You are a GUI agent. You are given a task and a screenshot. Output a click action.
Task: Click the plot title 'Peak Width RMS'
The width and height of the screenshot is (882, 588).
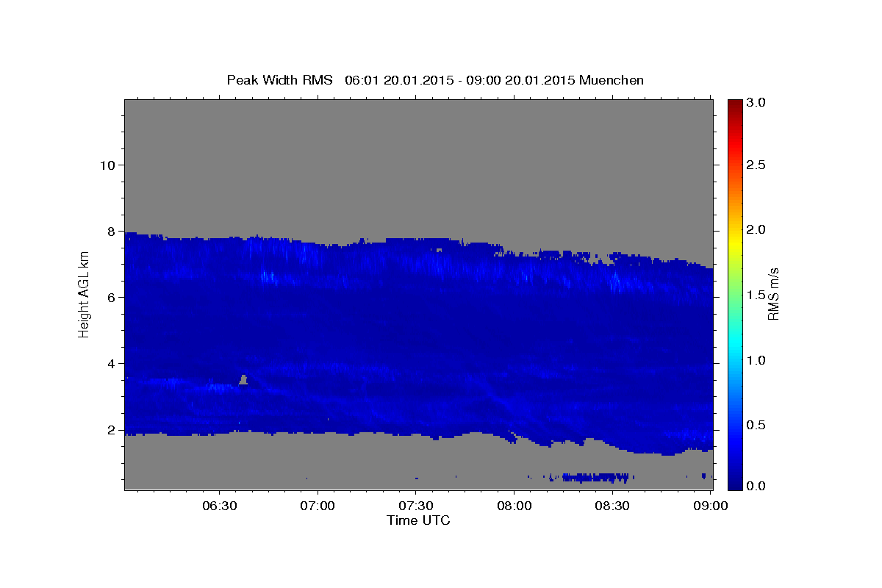click(279, 79)
